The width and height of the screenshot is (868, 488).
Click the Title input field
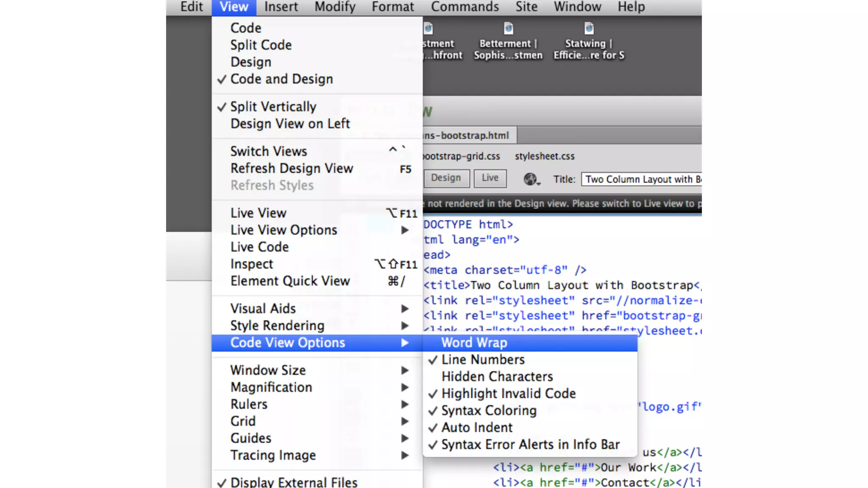tap(641, 179)
